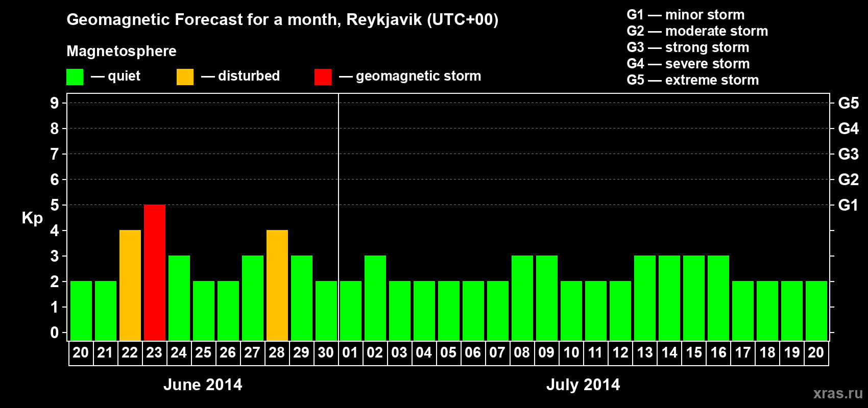The width and height of the screenshot is (868, 408).
Task: Click the green bar for July 08
Action: 522,298
